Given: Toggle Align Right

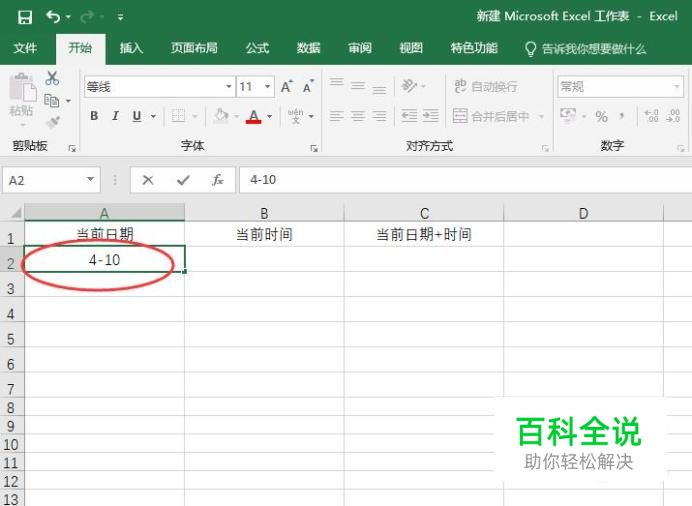Looking at the screenshot, I should (x=379, y=116).
